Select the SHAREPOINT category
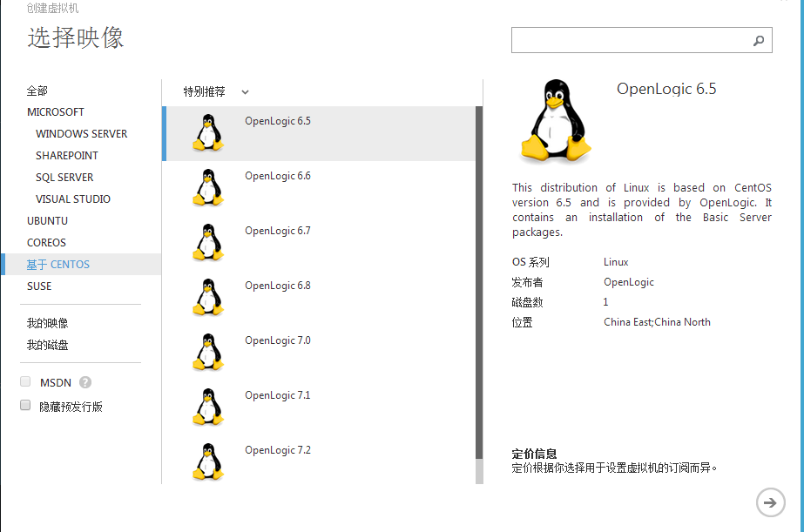 (x=67, y=155)
